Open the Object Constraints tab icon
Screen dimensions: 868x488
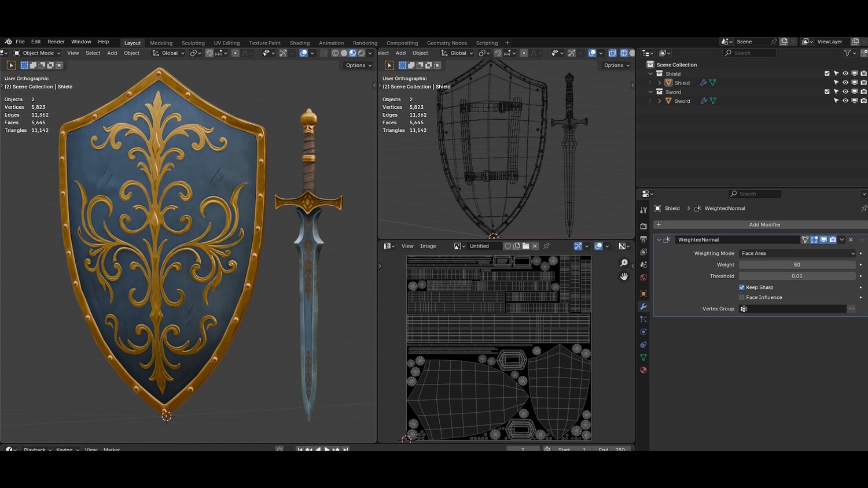coord(643,345)
